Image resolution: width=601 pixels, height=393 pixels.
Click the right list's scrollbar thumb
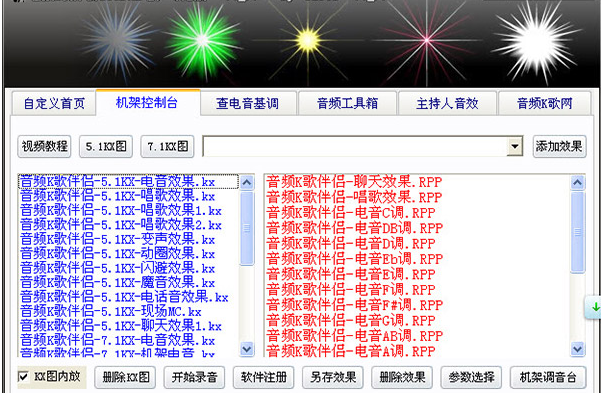[x=578, y=232]
